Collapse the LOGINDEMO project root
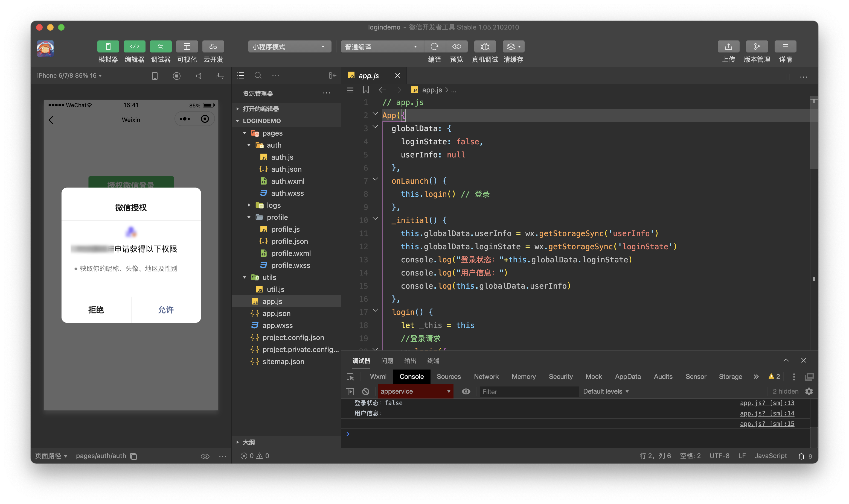Screen dimensions: 849x504 [286, 121]
